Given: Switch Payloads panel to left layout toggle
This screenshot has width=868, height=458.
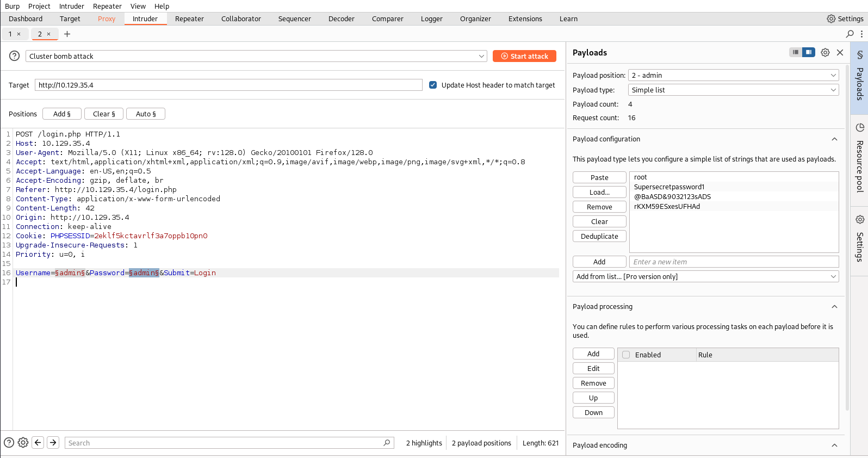Looking at the screenshot, I should tap(796, 52).
